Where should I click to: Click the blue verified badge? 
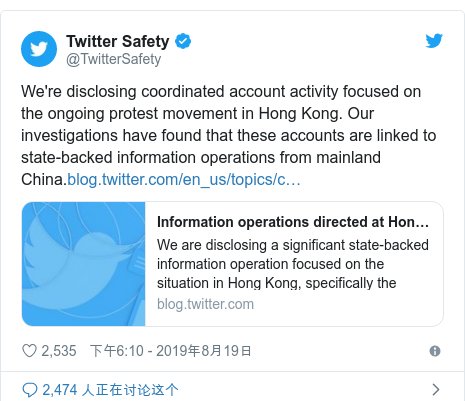pyautogui.click(x=183, y=41)
